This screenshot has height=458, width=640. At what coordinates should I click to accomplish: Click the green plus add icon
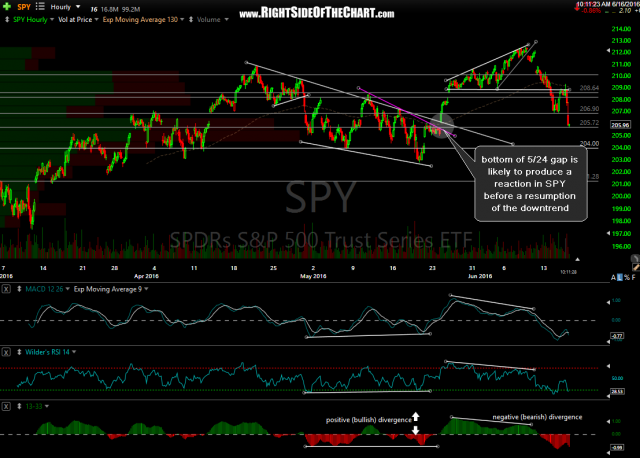7,7
